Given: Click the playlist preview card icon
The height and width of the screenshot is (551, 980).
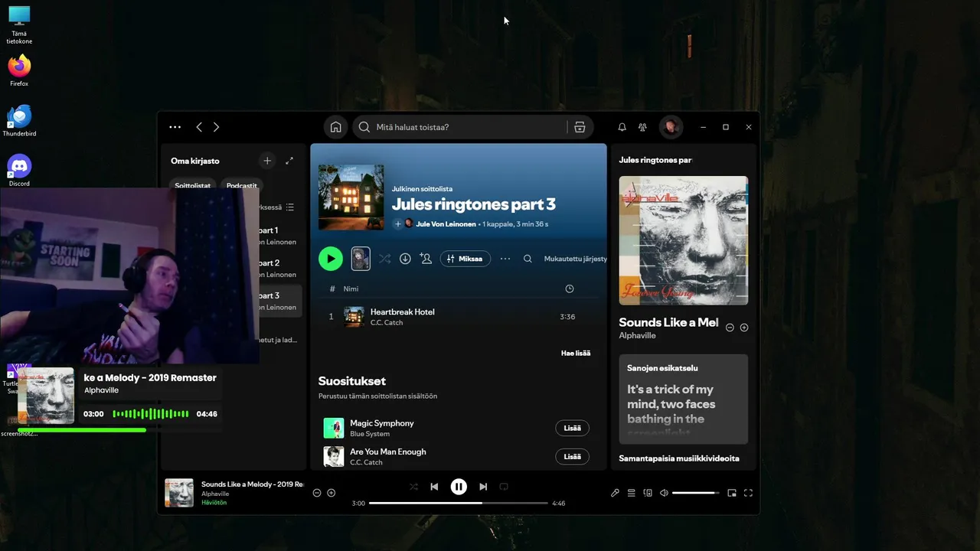Looking at the screenshot, I should click(x=361, y=259).
